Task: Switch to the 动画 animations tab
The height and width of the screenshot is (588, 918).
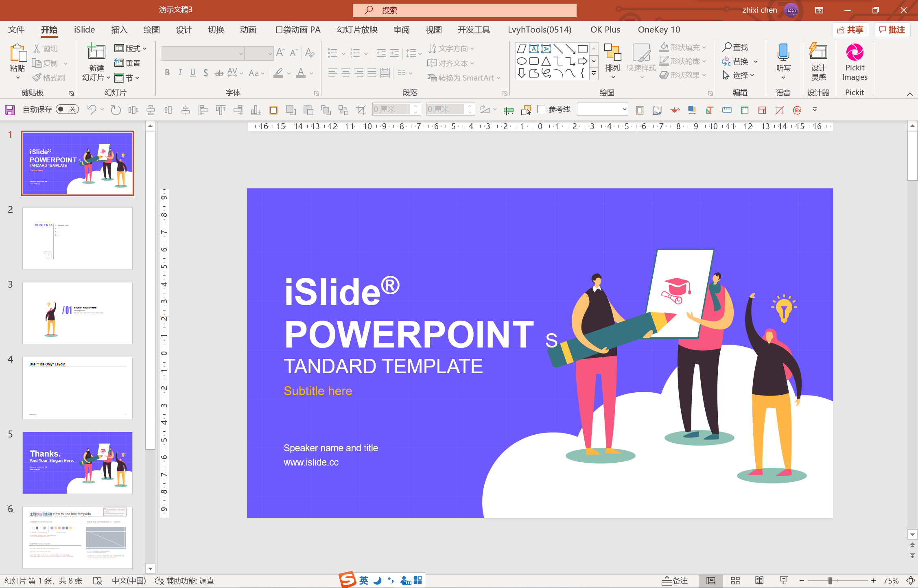Action: [248, 30]
